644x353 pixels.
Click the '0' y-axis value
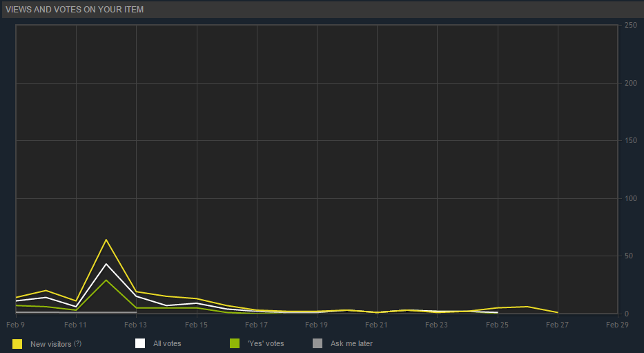pos(627,314)
